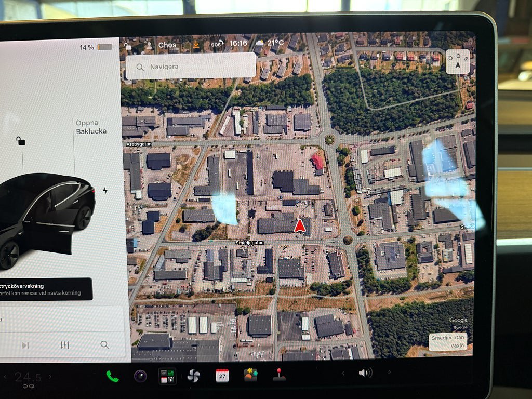
Task: Skip to next media track
Action: pyautogui.click(x=25, y=345)
